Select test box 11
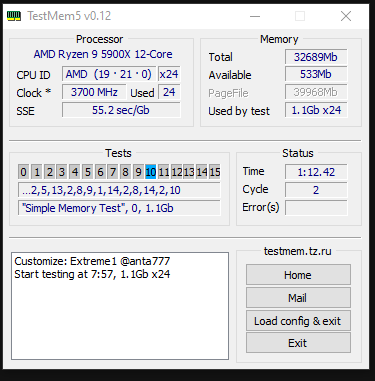 164,172
